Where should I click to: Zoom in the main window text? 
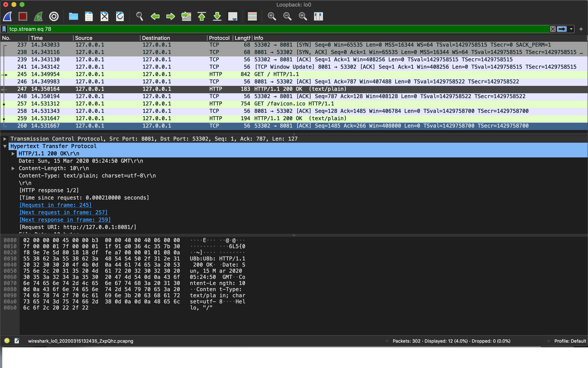pyautogui.click(x=272, y=17)
